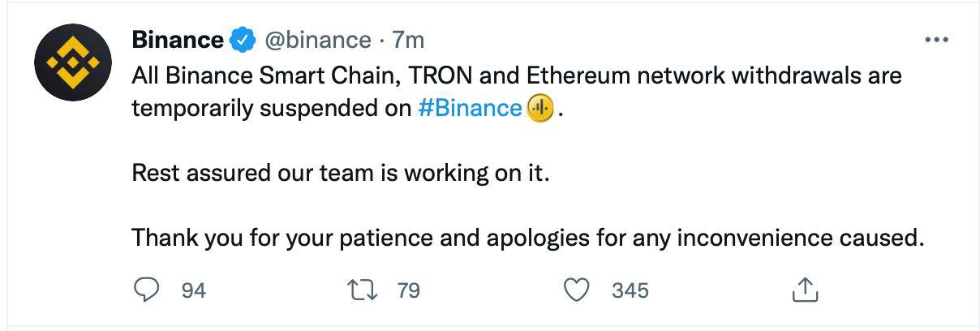Click the reply speech bubble icon
Viewport: 980px width, 331px height.
point(147,289)
